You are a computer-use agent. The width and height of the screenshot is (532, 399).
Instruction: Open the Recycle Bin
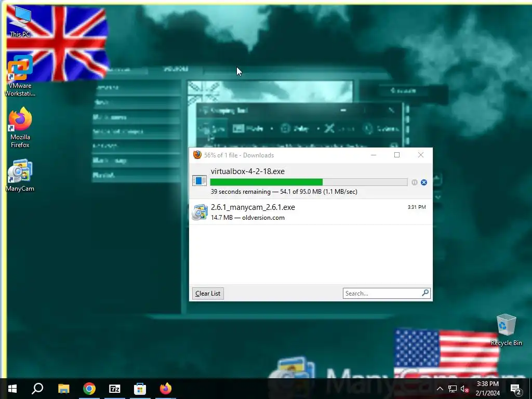pyautogui.click(x=506, y=330)
